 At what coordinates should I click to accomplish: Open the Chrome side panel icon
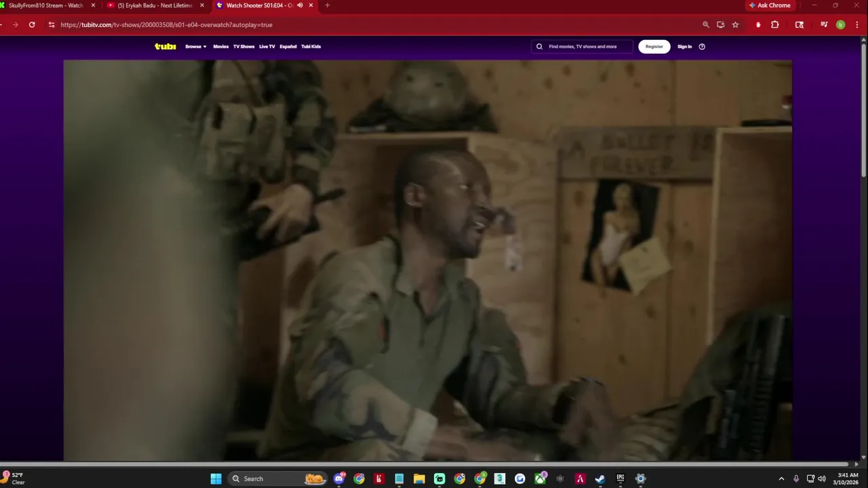tap(800, 24)
